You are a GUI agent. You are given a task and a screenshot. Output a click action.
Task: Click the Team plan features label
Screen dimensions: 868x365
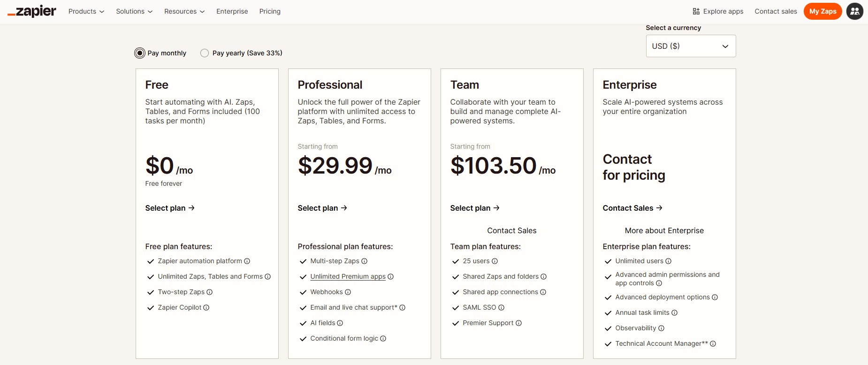pyautogui.click(x=486, y=246)
